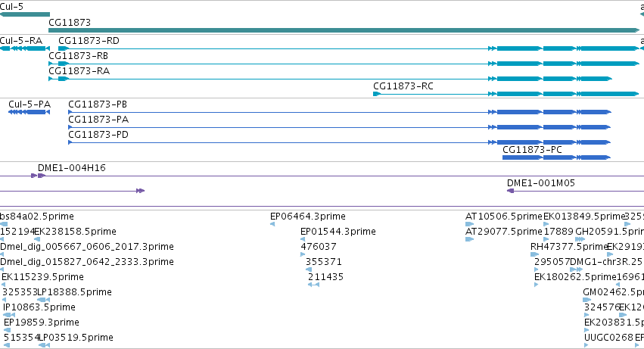Click the CG11873-RA transcript label
The width and height of the screenshot is (644, 349).
(79, 71)
